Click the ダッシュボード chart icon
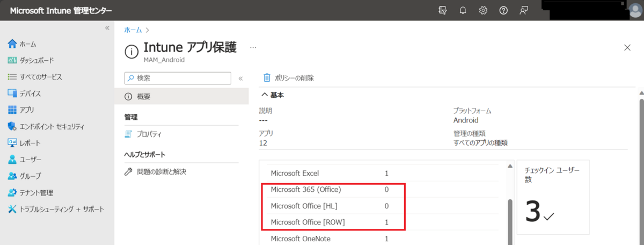This screenshot has height=245, width=644. [12, 61]
